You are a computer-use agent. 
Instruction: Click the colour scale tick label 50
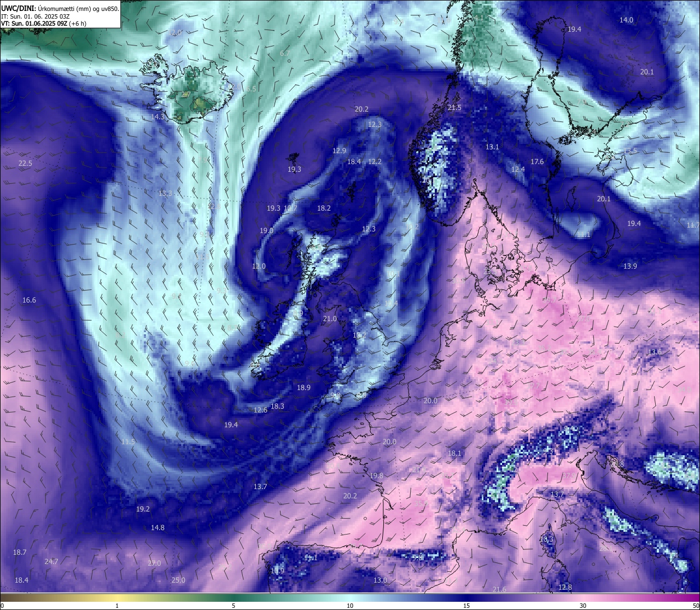(696, 606)
